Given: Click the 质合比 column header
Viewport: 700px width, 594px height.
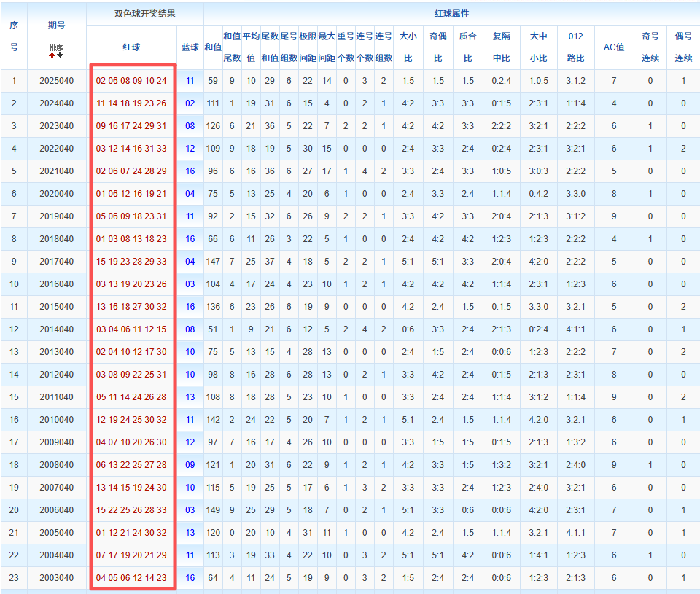Looking at the screenshot, I should click(x=467, y=47).
